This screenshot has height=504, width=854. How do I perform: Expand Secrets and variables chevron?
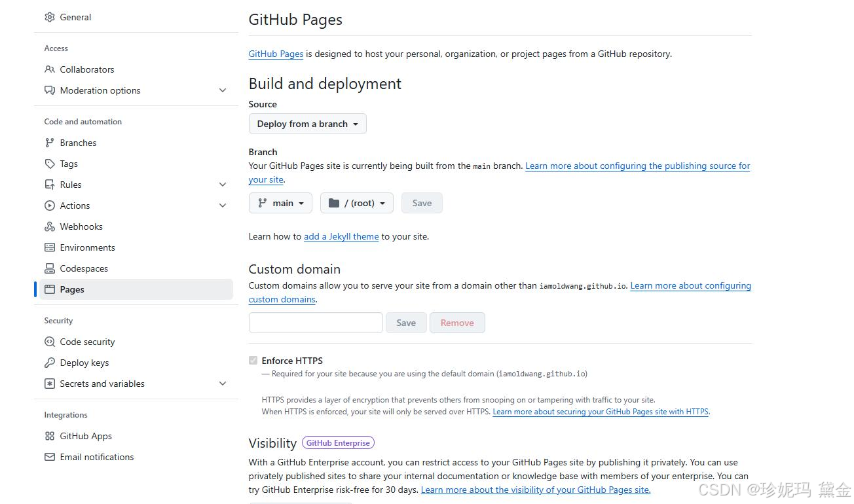(x=223, y=384)
